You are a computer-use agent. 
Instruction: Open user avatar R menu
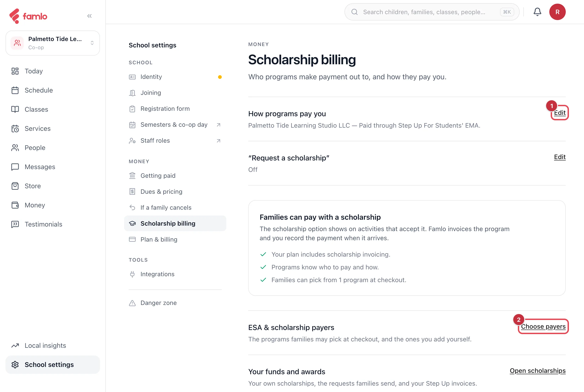(557, 12)
